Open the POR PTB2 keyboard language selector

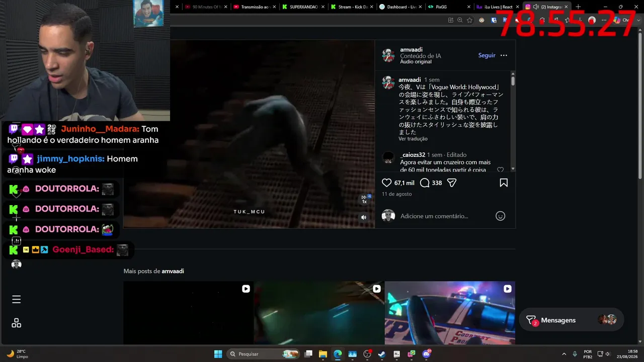point(588,354)
